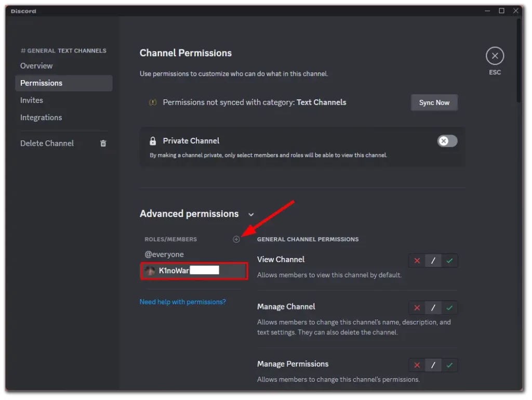Deny the View Channel permission
The width and height of the screenshot is (532, 400).
417,261
